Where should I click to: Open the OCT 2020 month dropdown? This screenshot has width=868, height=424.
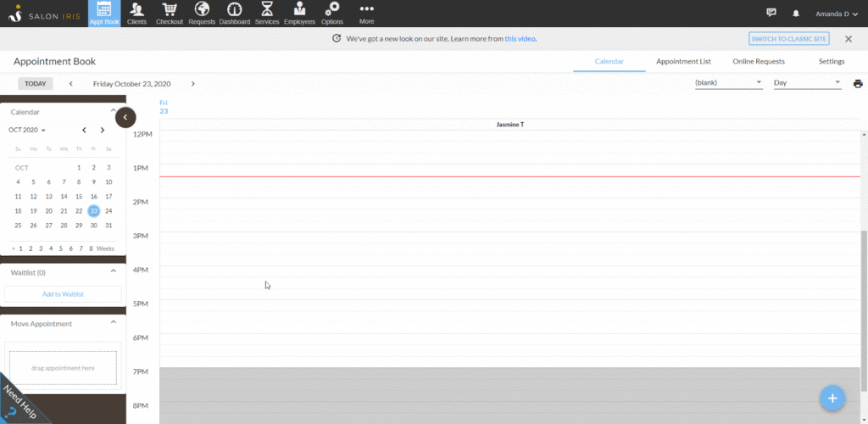27,130
